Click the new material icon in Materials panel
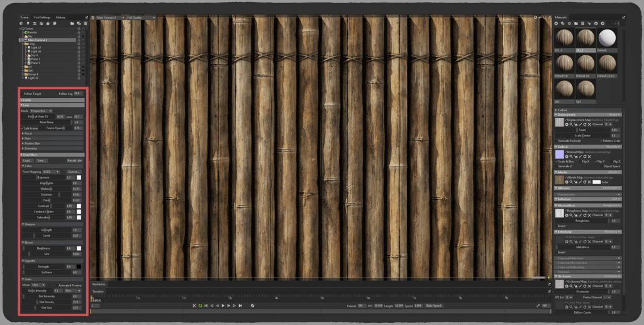Image resolution: width=644 pixels, height=325 pixels. (x=556, y=23)
